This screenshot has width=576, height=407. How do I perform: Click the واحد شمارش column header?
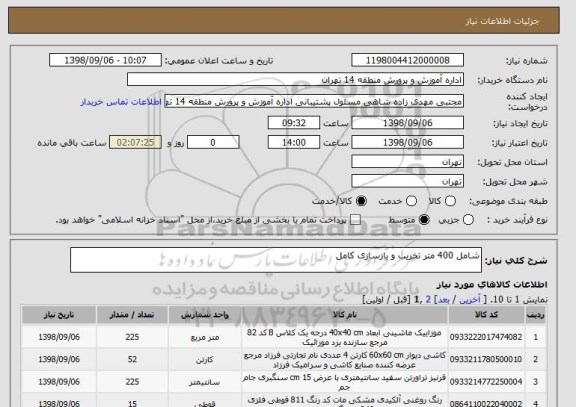(205, 315)
